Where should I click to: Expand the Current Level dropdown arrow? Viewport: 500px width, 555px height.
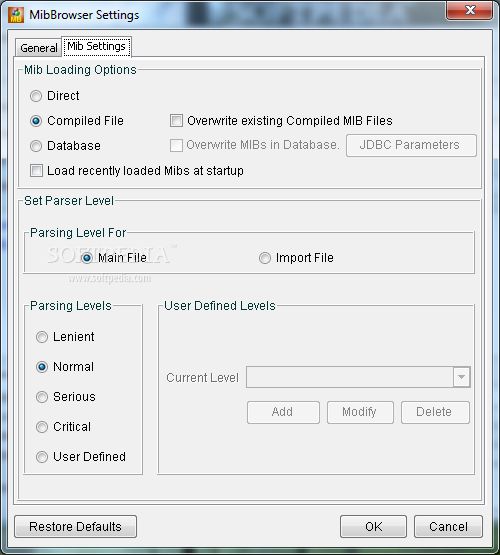461,377
